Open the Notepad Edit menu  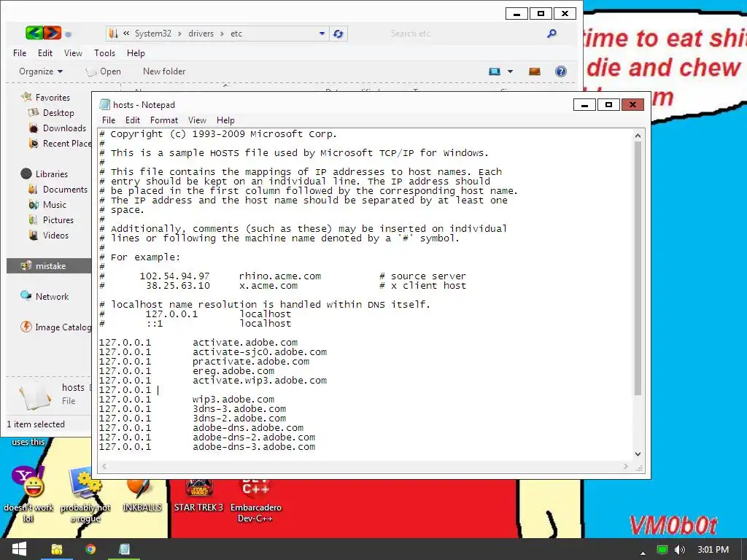point(133,120)
